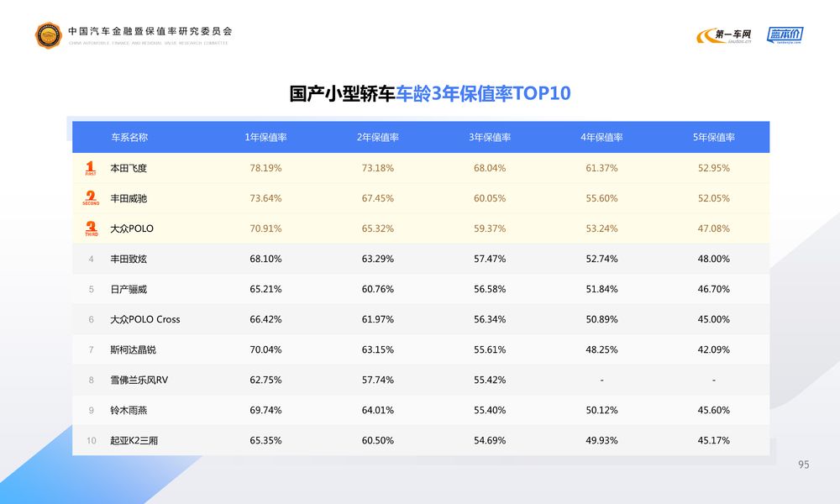Click the slide title 国产小型轿车车龄3年保值率TOP10
Image resolution: width=840 pixels, height=504 pixels.
click(x=429, y=93)
